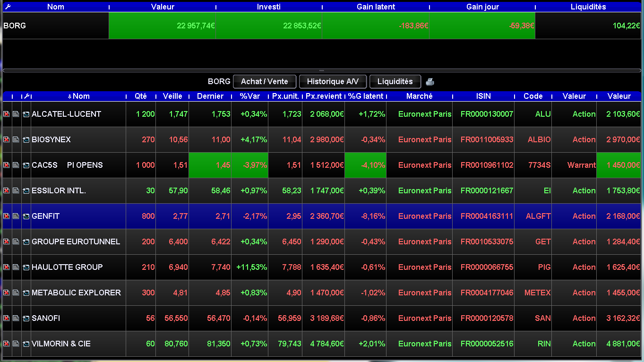The image size is (644, 362).
Task: Select the SANOFI name cell
Action: click(x=78, y=318)
